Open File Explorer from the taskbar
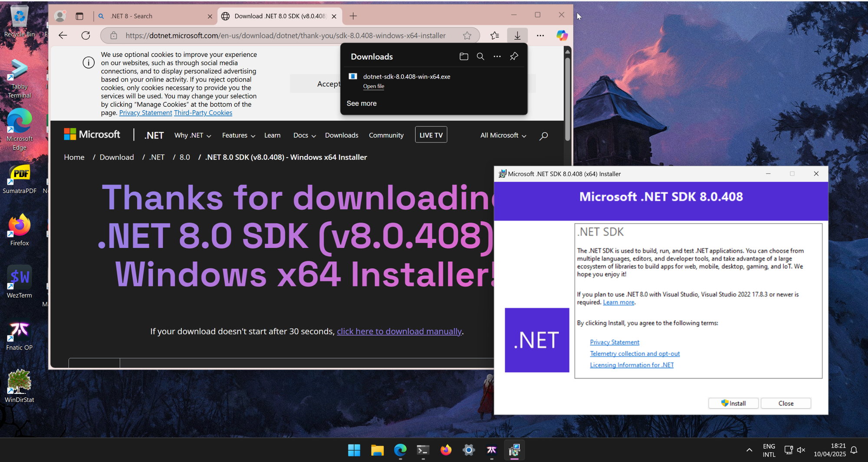 (x=377, y=450)
